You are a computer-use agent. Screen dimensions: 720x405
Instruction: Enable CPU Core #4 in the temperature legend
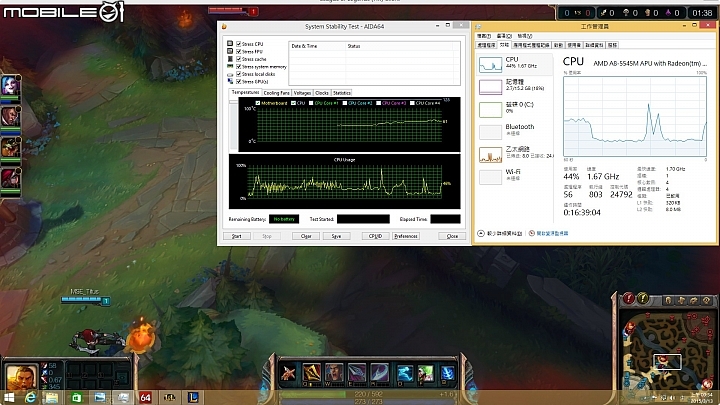[x=412, y=103]
